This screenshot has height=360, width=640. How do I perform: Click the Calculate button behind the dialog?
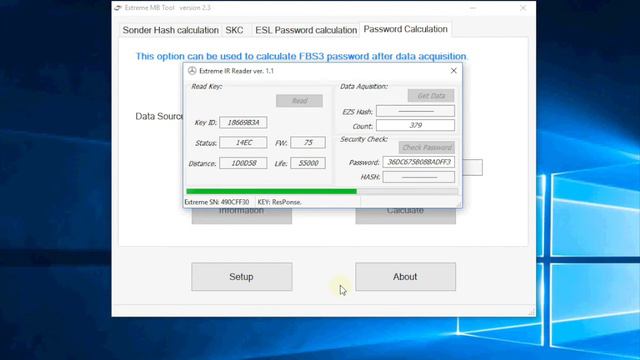[x=405, y=216]
